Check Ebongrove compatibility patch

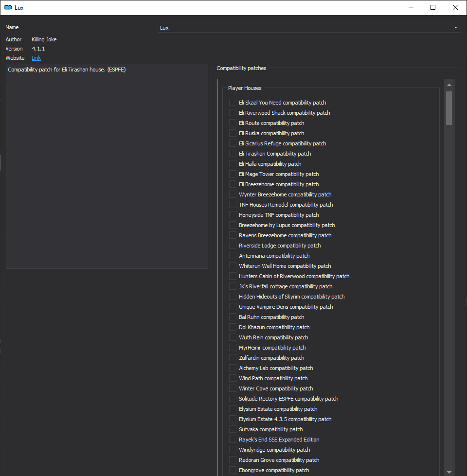(x=233, y=470)
